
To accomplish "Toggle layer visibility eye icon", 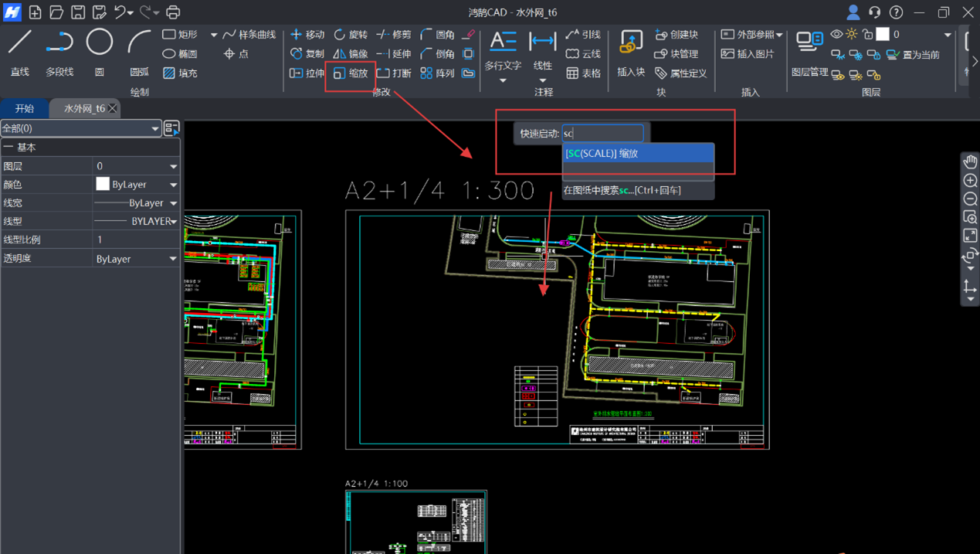I will [x=836, y=35].
